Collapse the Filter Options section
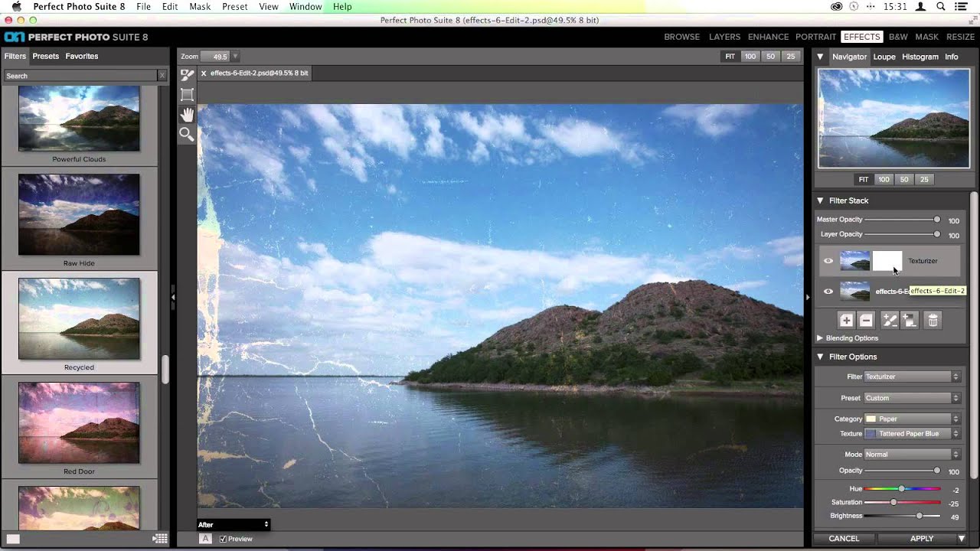 coord(820,357)
